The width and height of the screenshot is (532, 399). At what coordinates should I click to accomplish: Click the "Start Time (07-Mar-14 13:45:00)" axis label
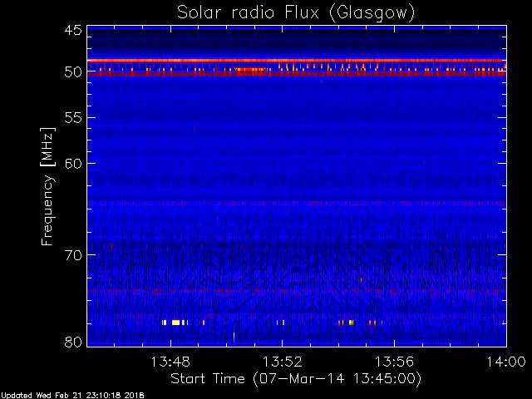click(296, 379)
